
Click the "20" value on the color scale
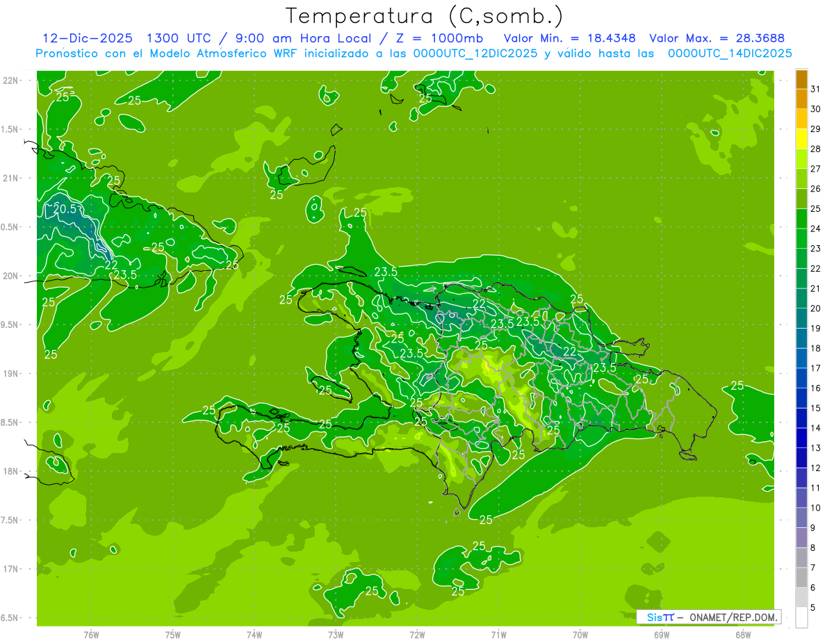click(x=815, y=308)
